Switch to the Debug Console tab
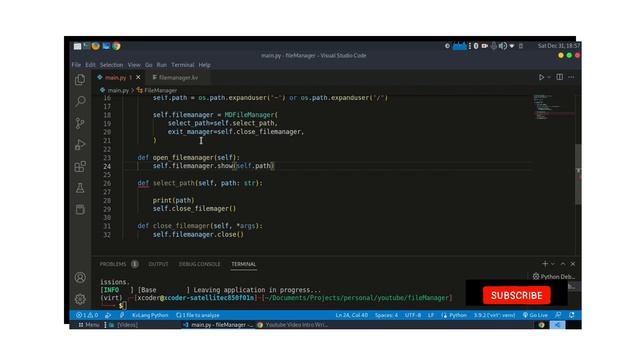The image size is (640, 360). click(x=199, y=264)
